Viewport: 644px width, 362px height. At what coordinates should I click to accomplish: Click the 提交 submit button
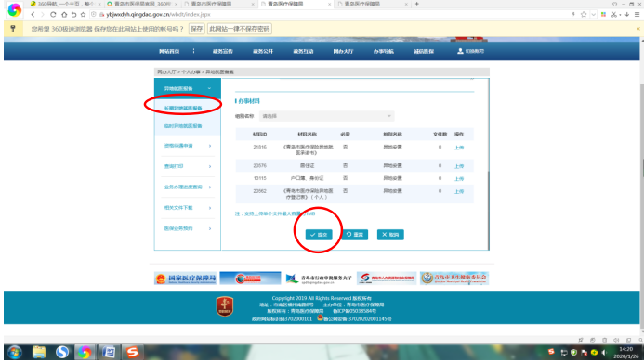click(x=319, y=235)
